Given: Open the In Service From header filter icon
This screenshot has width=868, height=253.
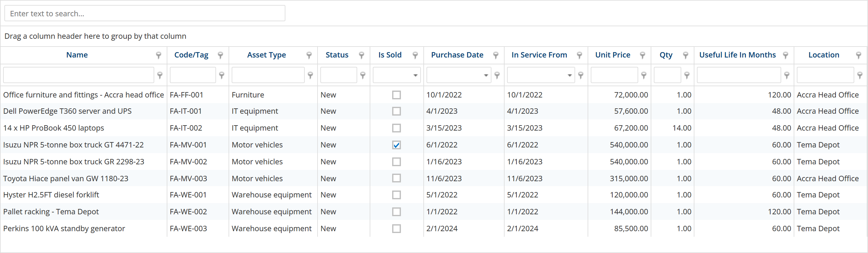Looking at the screenshot, I should (x=579, y=55).
